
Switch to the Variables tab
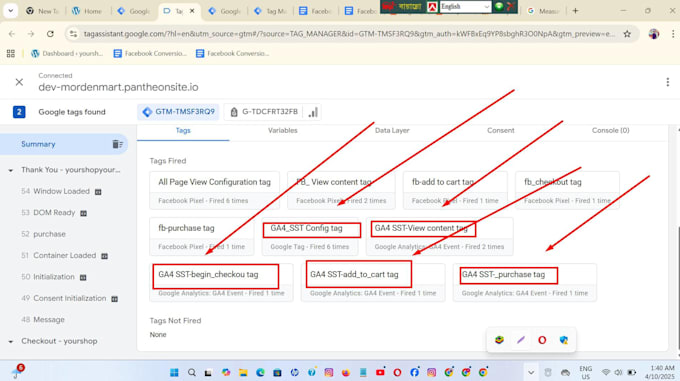(282, 130)
